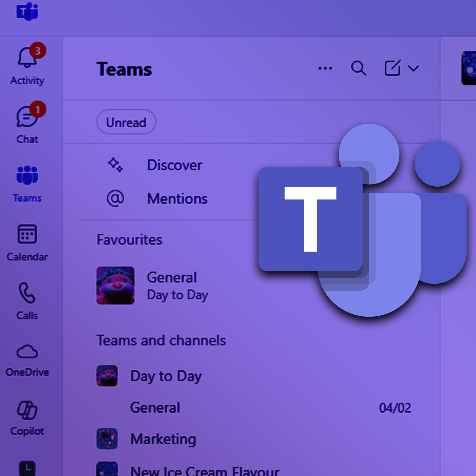Open Discover sparkle icon

[115, 165]
